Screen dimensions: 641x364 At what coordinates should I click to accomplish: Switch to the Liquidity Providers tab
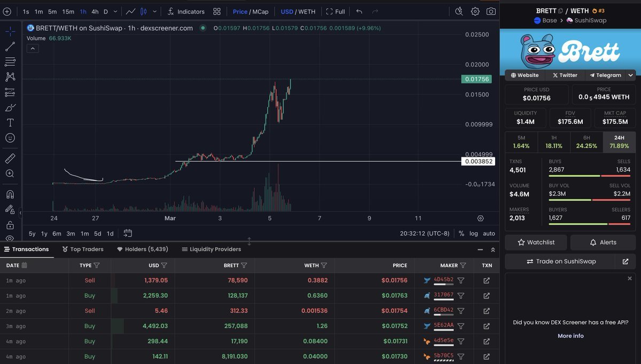(212, 249)
